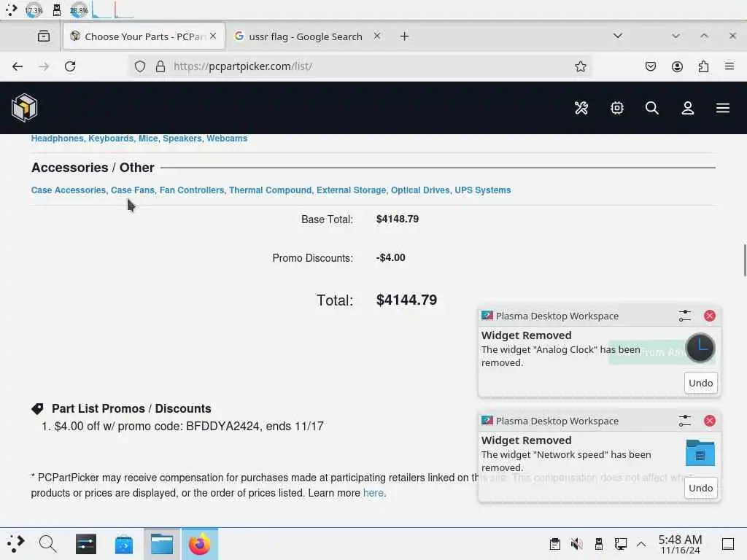The height and width of the screenshot is (560, 747).
Task: Open the Headphones link
Action: click(57, 138)
